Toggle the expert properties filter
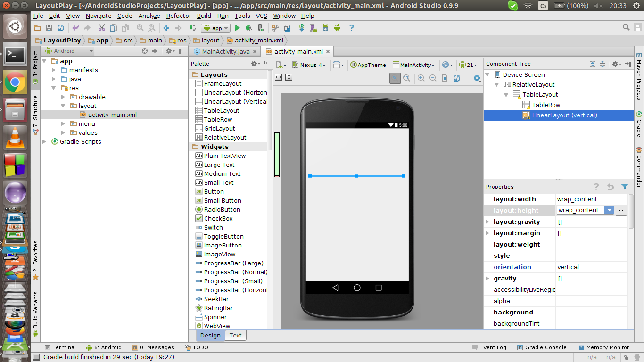 (625, 186)
